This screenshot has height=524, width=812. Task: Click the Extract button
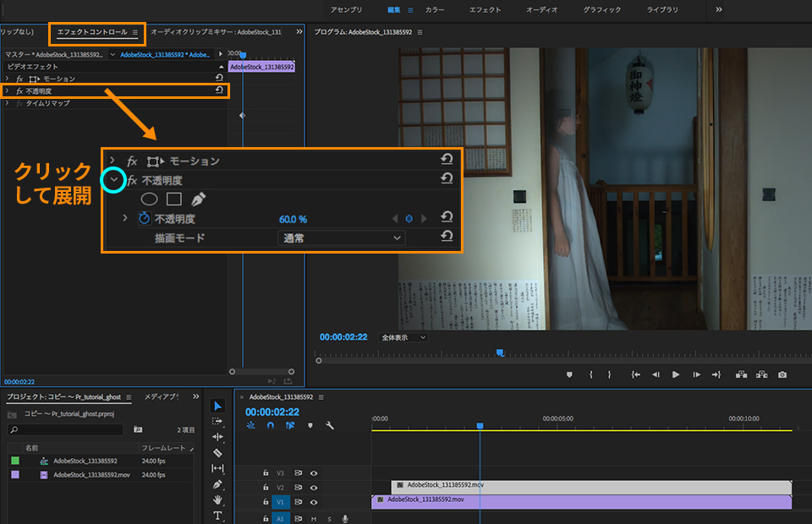[x=762, y=374]
